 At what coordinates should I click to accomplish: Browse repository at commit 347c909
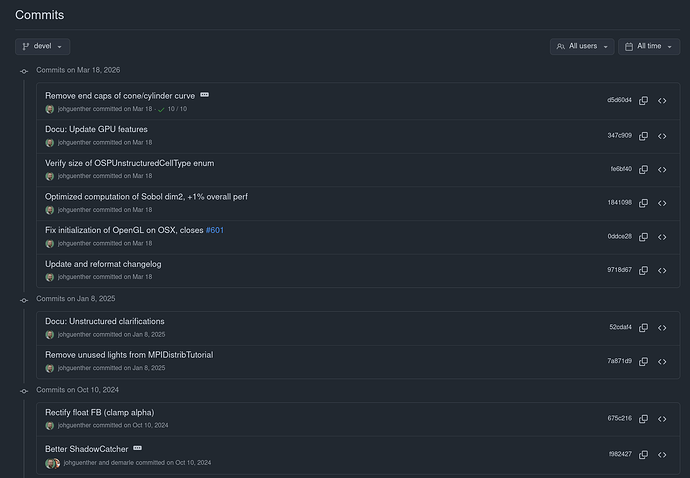[662, 136]
